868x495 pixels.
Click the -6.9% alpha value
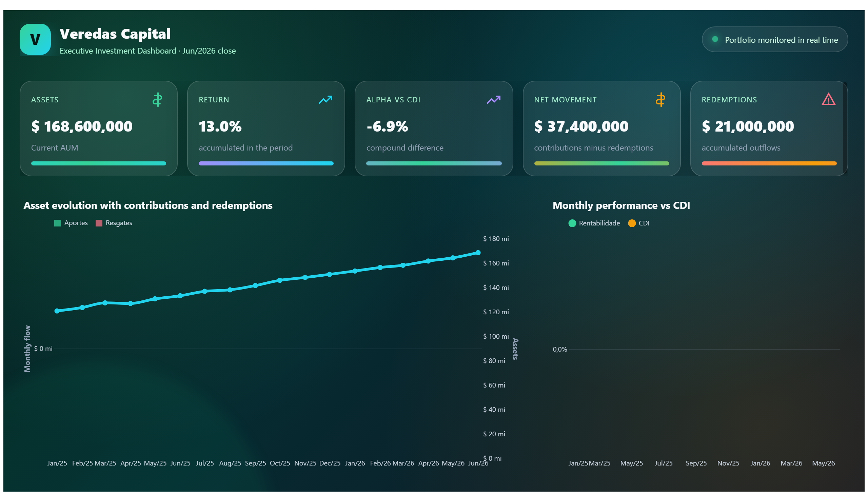pyautogui.click(x=387, y=126)
